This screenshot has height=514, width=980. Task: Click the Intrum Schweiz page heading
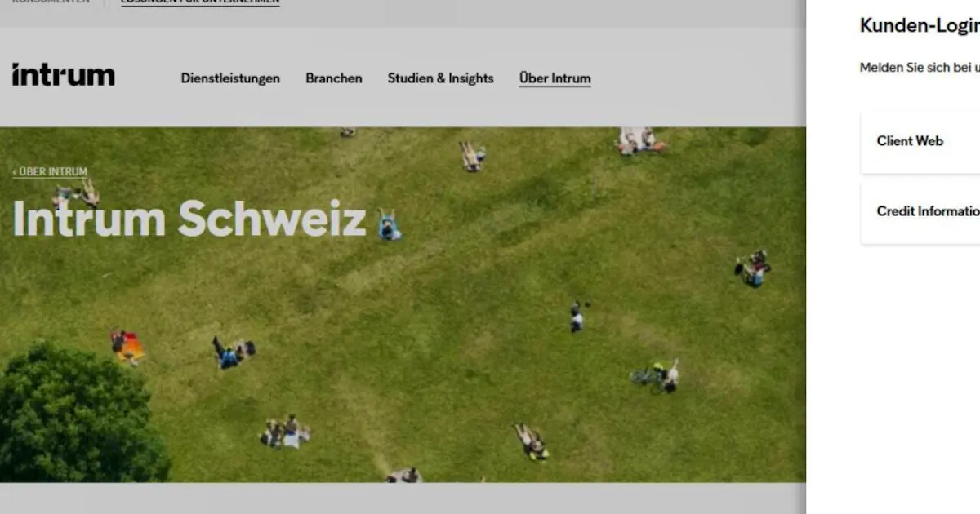(189, 219)
